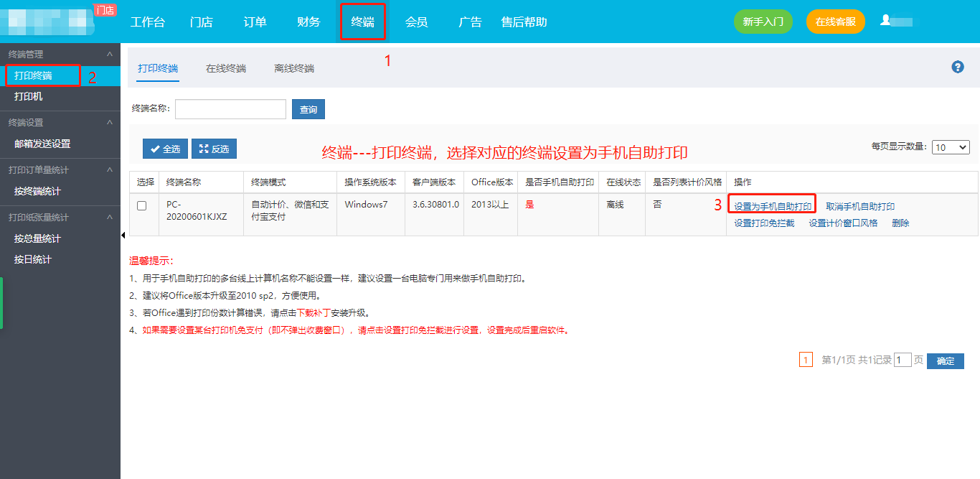Click 取消手机自助打印 link
The width and height of the screenshot is (980, 479).
[x=860, y=206]
